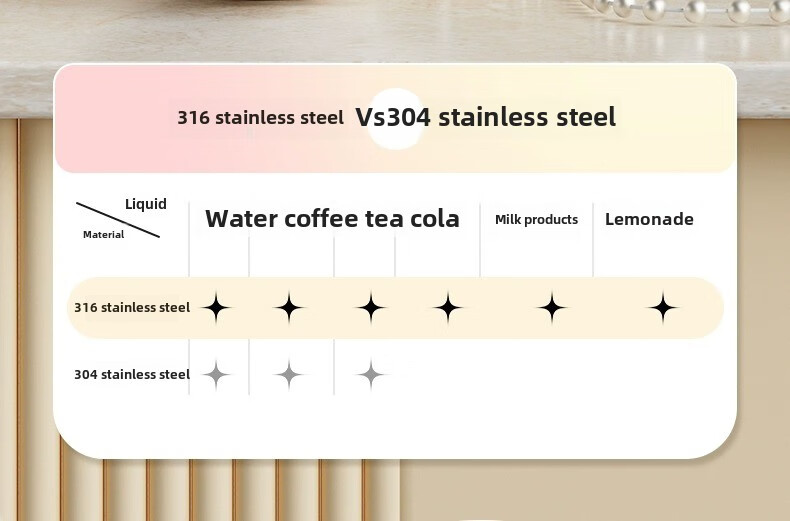The width and height of the screenshot is (790, 521).
Task: Click the grey 304 star in the tea column
Action: click(x=371, y=375)
